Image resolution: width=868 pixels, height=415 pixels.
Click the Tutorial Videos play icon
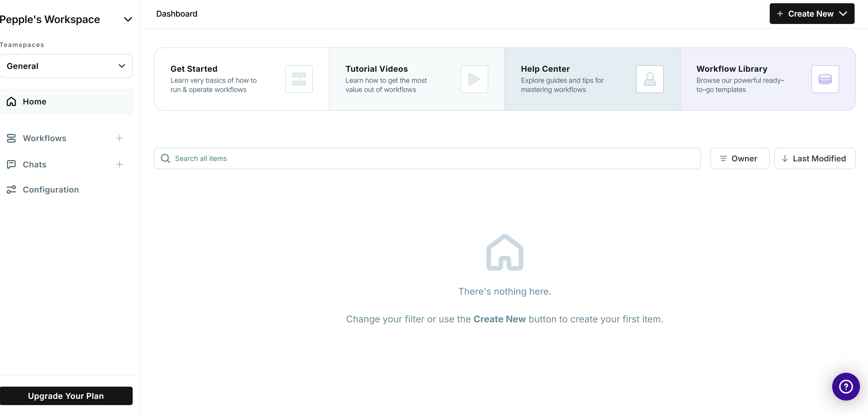click(474, 79)
